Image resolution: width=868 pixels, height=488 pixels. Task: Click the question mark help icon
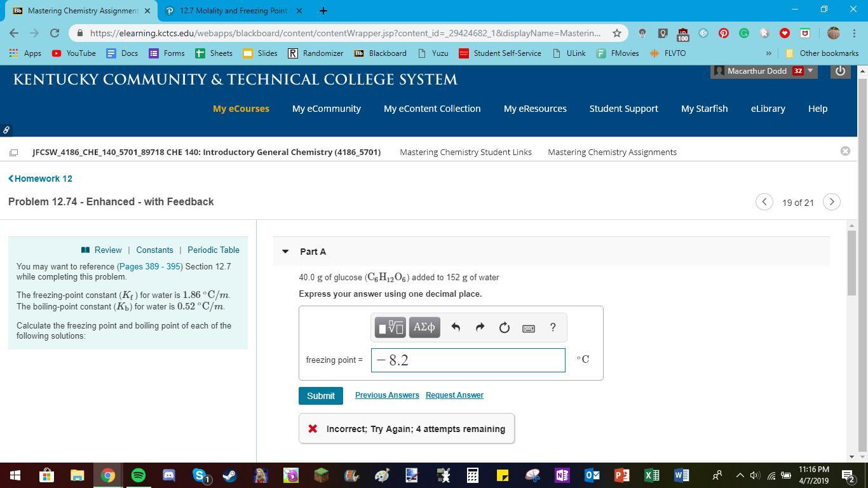553,327
